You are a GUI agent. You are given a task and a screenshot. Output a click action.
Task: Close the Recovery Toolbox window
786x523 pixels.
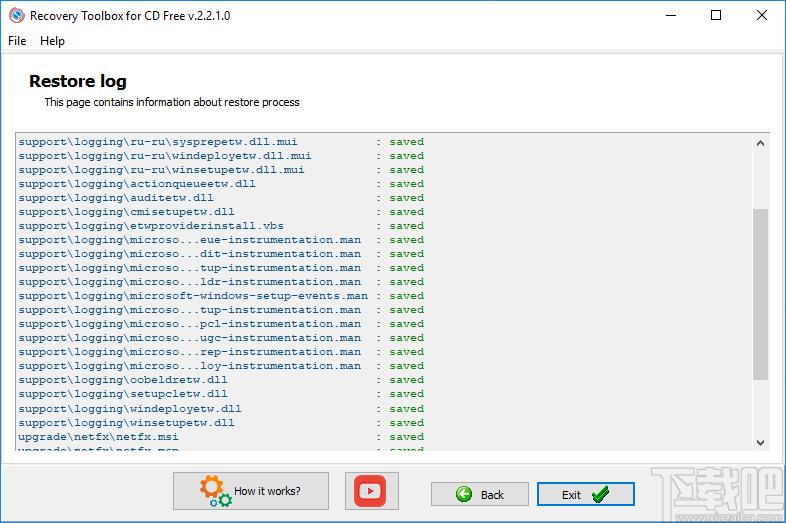click(x=761, y=16)
